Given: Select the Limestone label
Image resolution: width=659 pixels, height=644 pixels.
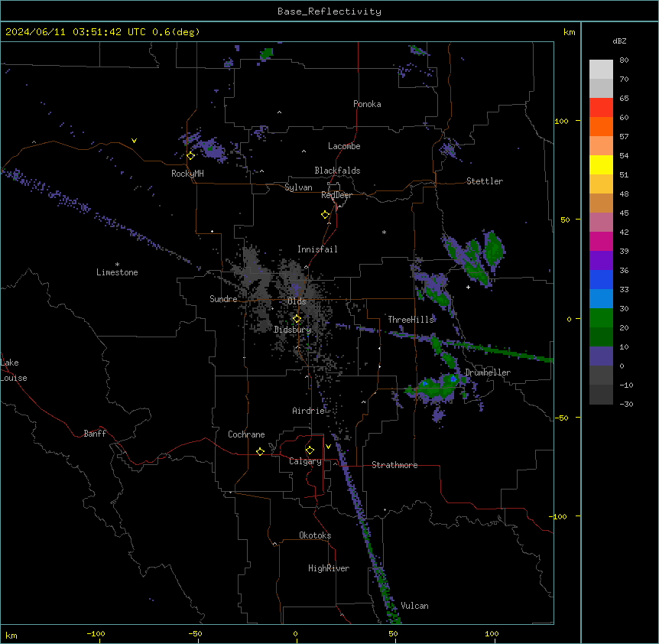Looking at the screenshot, I should coord(117,272).
